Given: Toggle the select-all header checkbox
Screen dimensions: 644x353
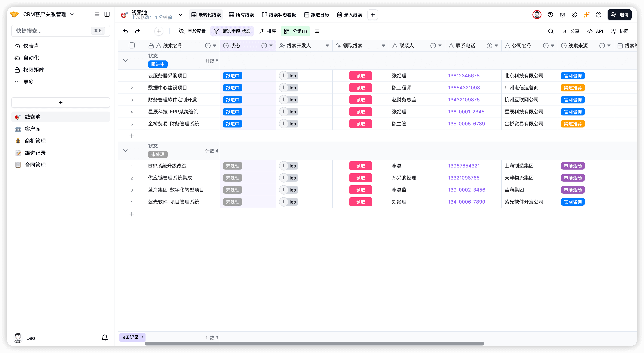Looking at the screenshot, I should (132, 45).
